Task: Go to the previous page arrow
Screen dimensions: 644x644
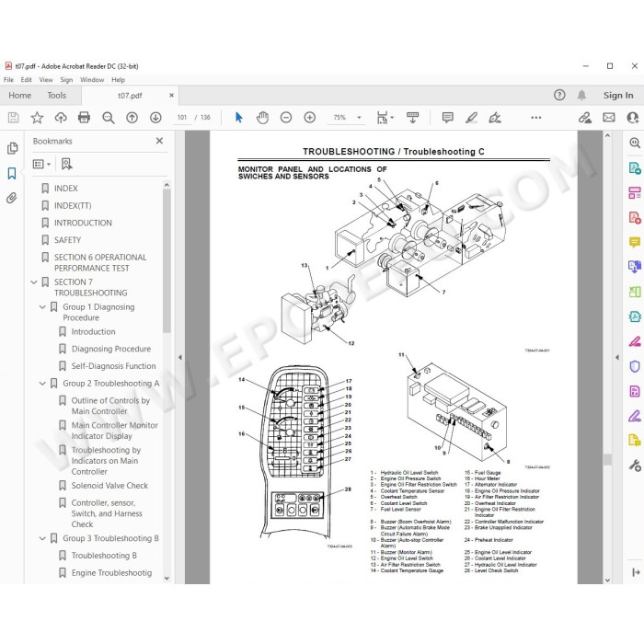Action: click(132, 118)
